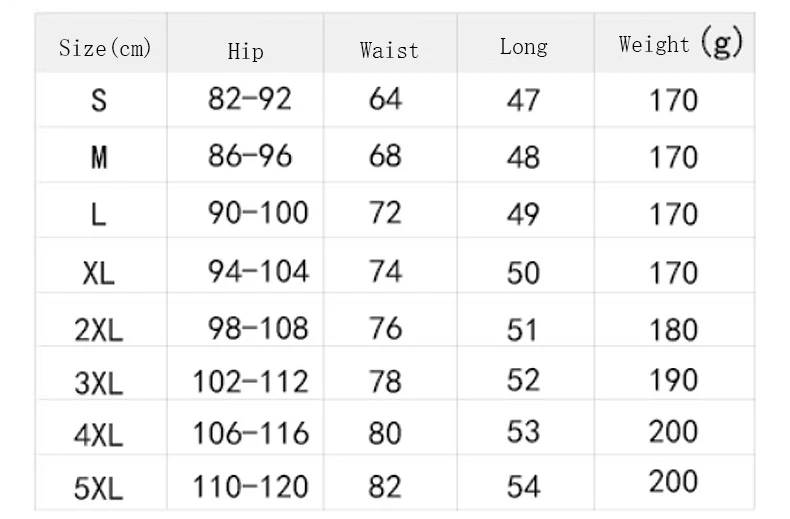Image resolution: width=790 pixels, height=519 pixels.
Task: Select the hip value 110-120
Action: (250, 487)
